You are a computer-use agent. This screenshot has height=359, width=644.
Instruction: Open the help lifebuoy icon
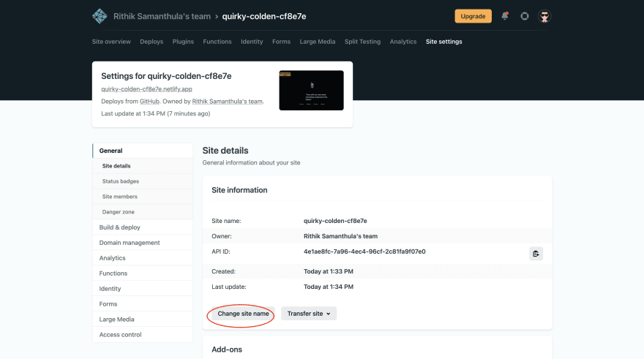coord(525,16)
